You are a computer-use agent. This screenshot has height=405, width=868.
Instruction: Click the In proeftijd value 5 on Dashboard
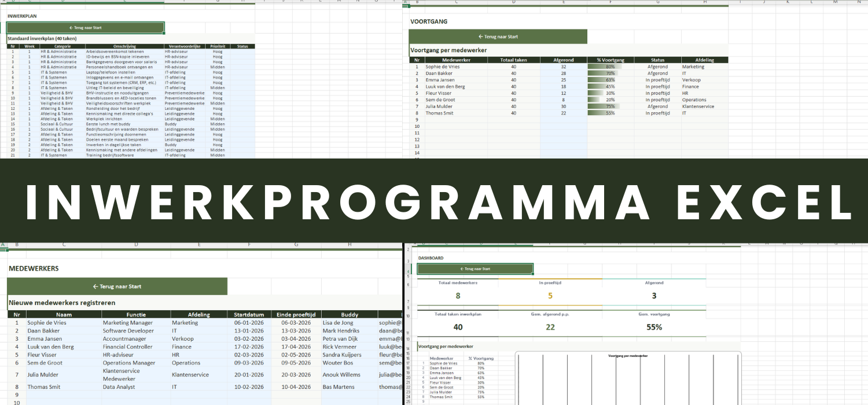click(x=550, y=296)
